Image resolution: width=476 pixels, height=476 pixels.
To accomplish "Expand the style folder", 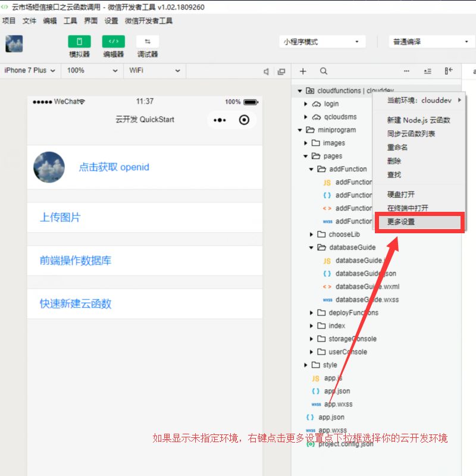I will coord(306,365).
